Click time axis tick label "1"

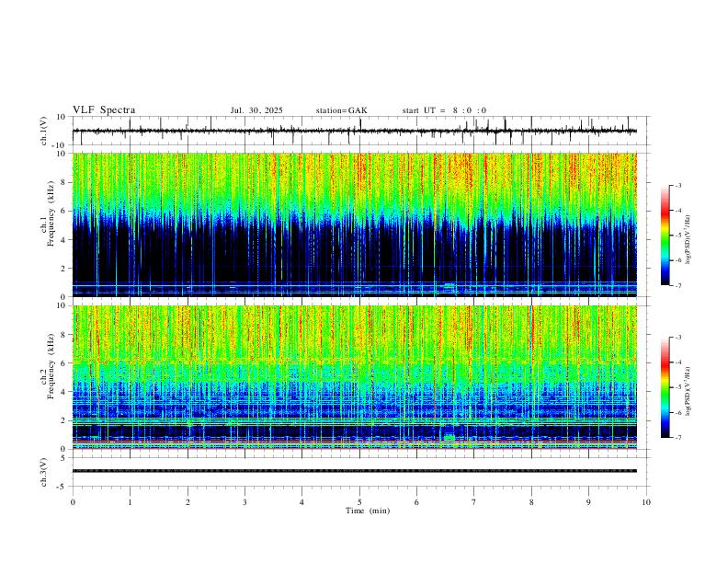tap(130, 502)
